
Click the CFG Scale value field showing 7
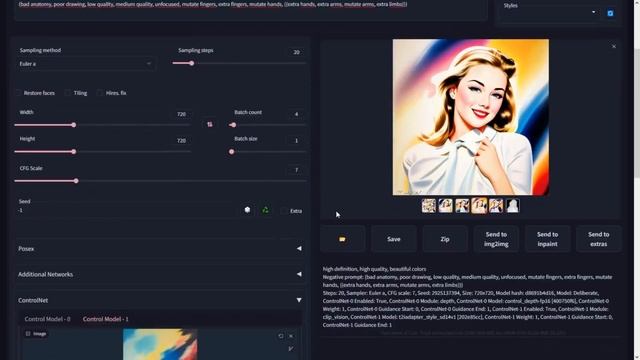click(x=296, y=170)
